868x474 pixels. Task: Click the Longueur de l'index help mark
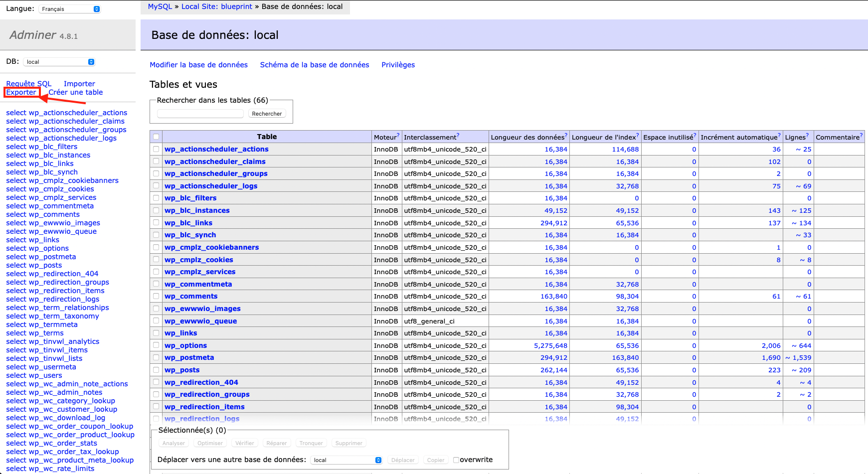tap(637, 135)
